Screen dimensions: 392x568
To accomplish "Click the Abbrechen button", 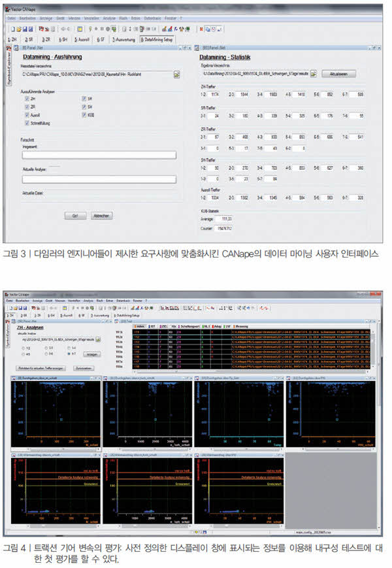I will tap(101, 216).
